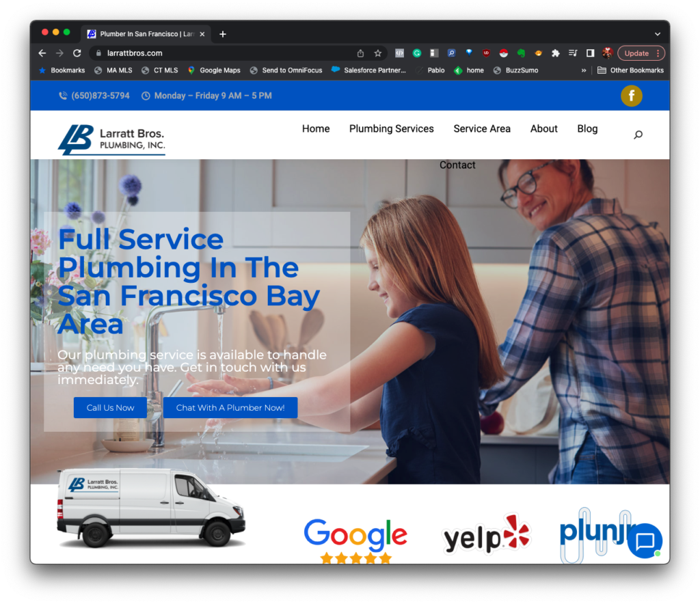The height and width of the screenshot is (604, 700).
Task: Toggle the Chrome side panel
Action: [x=590, y=53]
